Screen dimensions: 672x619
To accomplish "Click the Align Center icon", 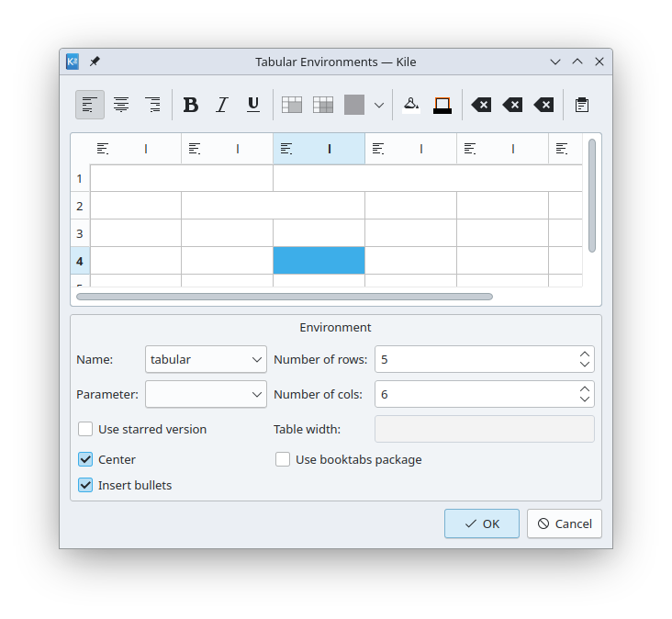I will [x=121, y=105].
